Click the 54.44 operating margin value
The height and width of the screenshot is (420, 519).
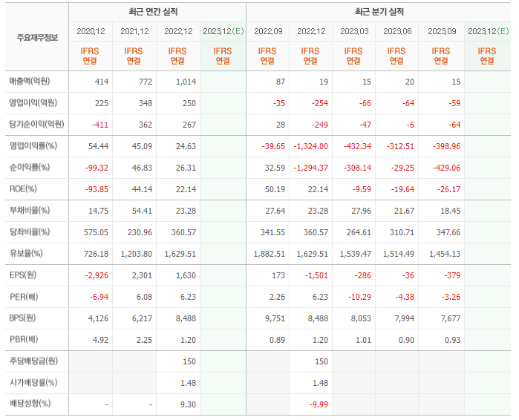click(98, 146)
